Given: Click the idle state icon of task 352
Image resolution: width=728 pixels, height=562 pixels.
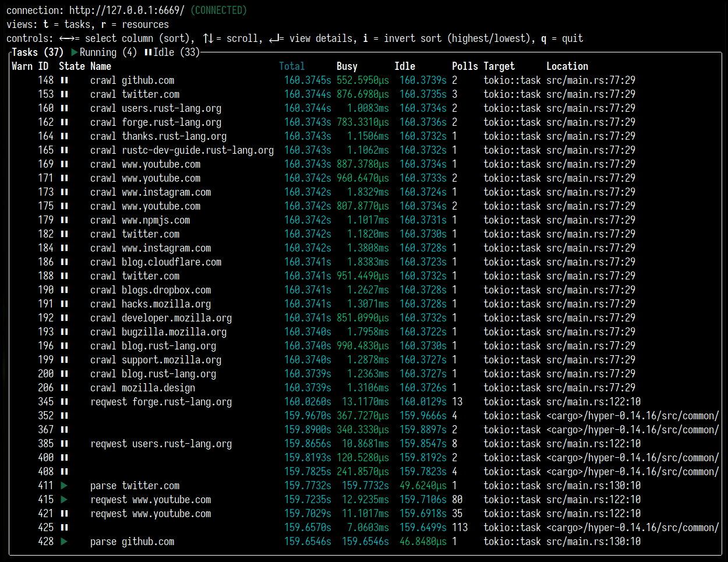Looking at the screenshot, I should (x=64, y=416).
